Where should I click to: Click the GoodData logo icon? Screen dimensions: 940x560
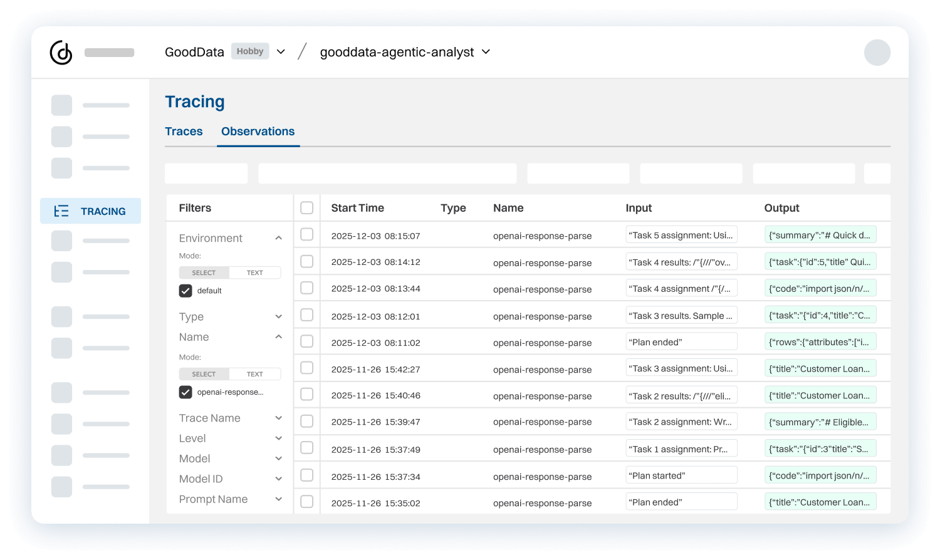coord(61,53)
